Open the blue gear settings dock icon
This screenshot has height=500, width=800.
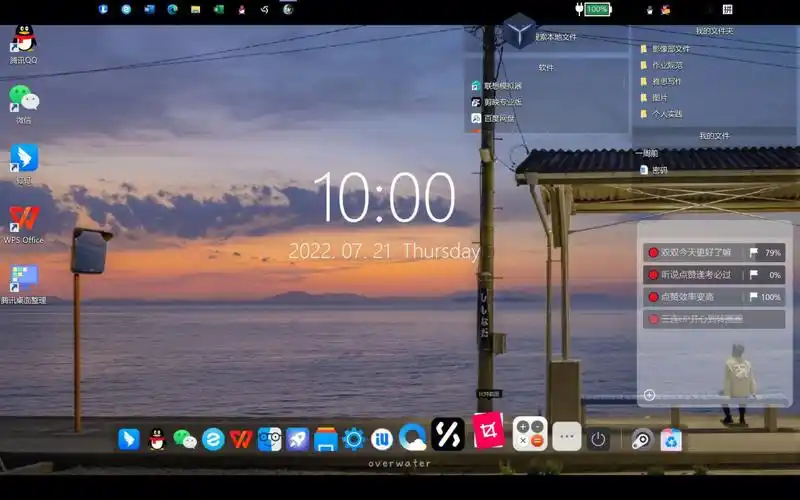coord(353,439)
